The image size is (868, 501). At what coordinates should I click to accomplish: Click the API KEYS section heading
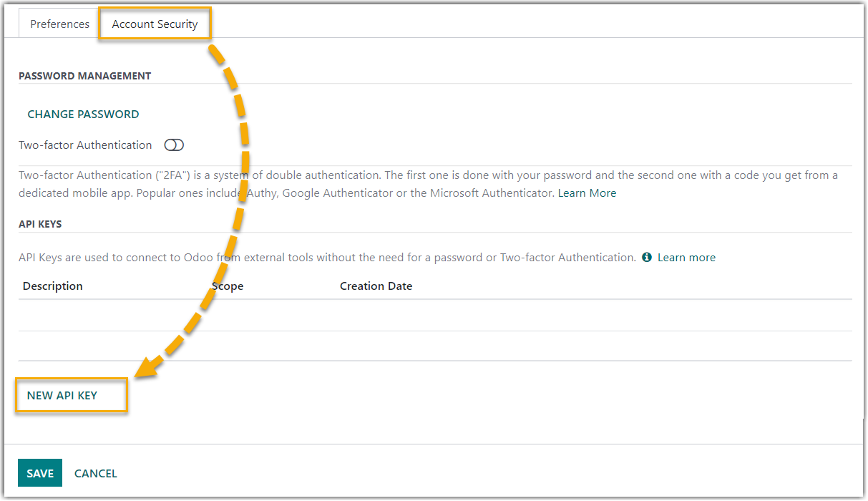click(x=40, y=224)
